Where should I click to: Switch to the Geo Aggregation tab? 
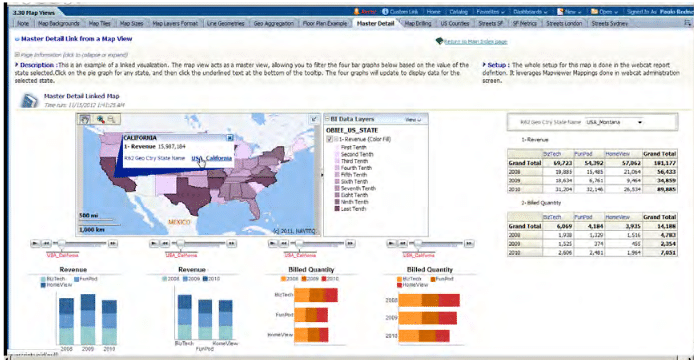274,23
